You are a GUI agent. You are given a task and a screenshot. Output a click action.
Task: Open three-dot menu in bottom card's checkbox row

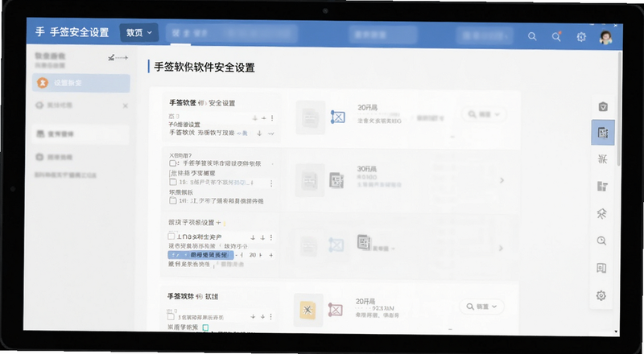[x=271, y=317]
